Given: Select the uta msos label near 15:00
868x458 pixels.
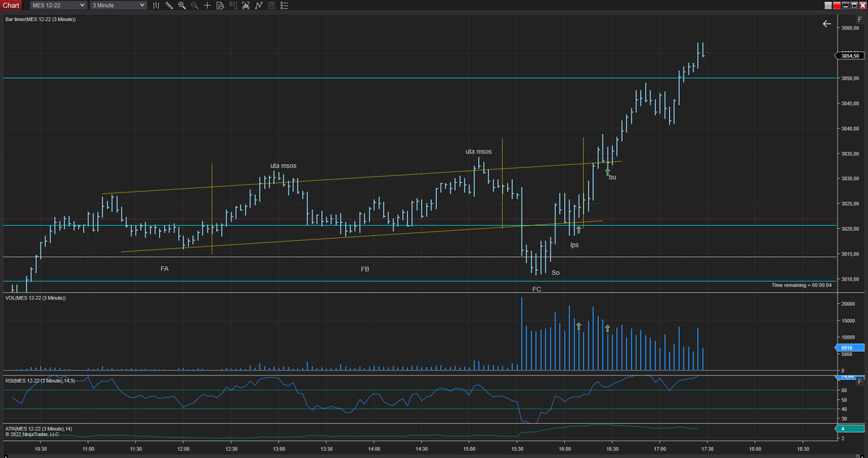Looking at the screenshot, I should pyautogui.click(x=478, y=152).
